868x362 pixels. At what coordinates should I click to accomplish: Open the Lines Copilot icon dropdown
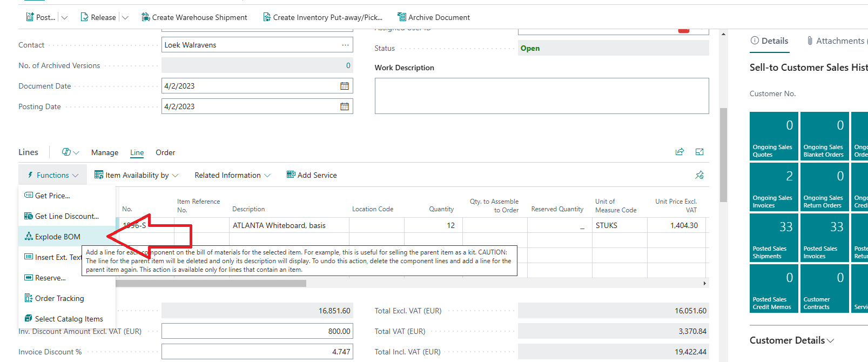tap(70, 152)
